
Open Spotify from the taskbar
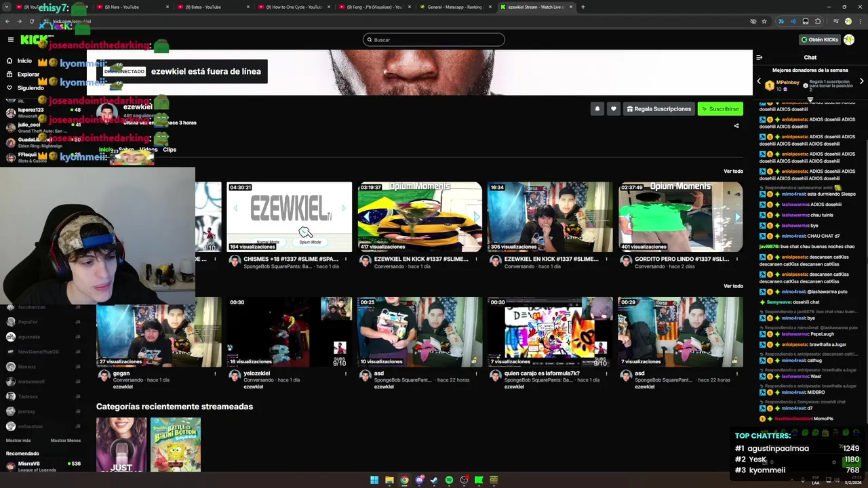[x=449, y=480]
